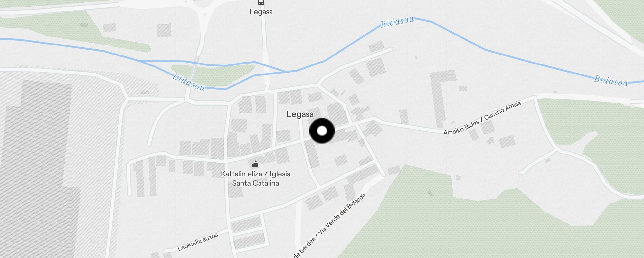Select Kattalin eliza / Iglesia Santa Catalina label

256,178
